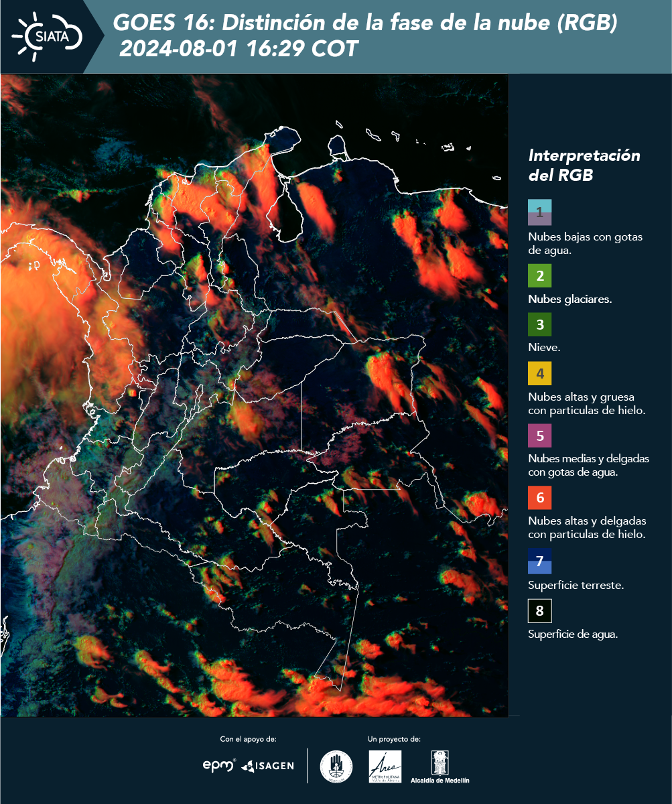Click 'Nubes medias y delgadas con gotas de agua.'

click(x=589, y=466)
